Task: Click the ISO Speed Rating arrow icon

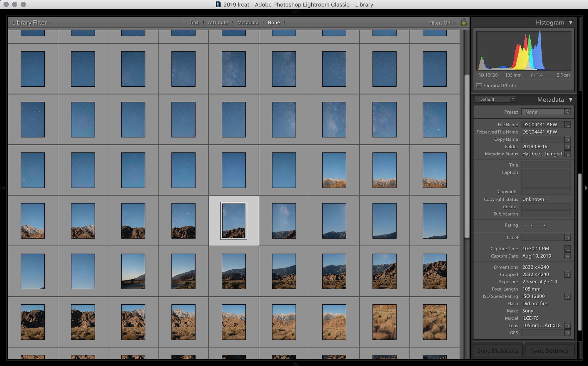Action: (568, 296)
